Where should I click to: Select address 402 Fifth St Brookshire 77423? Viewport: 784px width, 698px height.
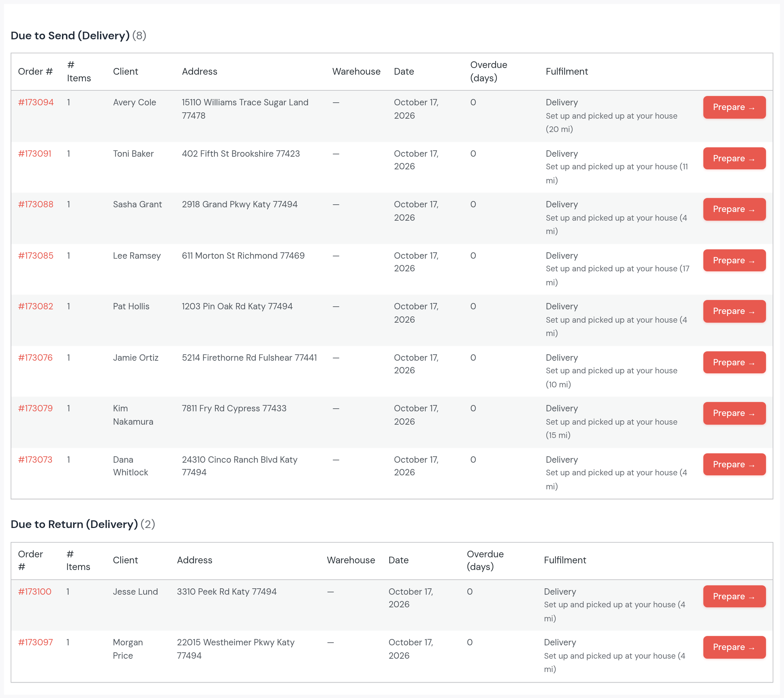click(241, 154)
